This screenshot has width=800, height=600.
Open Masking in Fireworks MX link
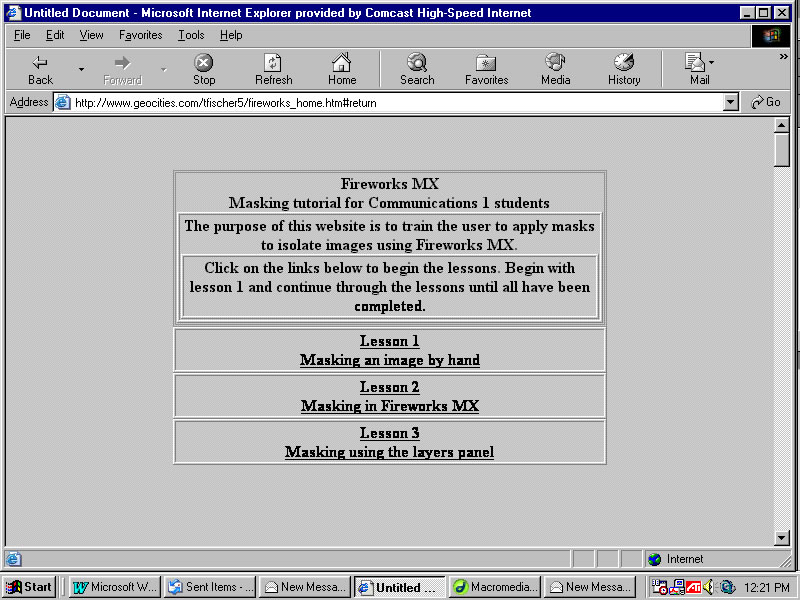click(x=389, y=406)
